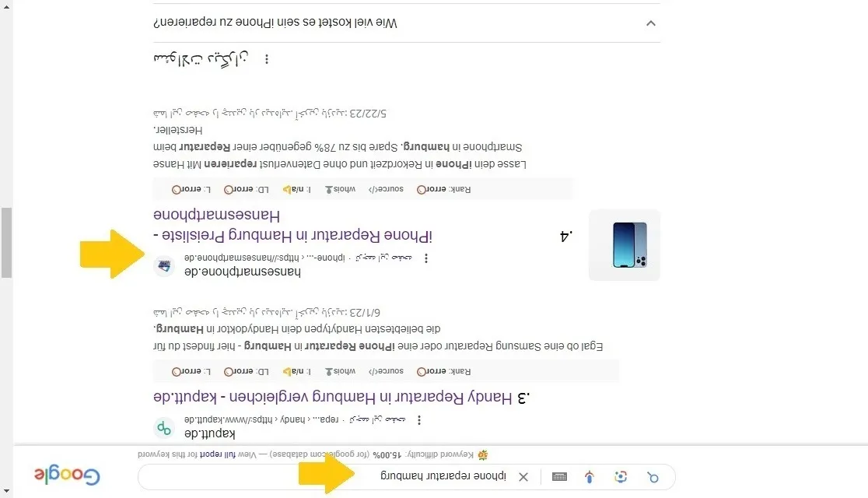
Task: Collapse the 'Wie viel kostet es' question chevron
Action: pyautogui.click(x=651, y=23)
